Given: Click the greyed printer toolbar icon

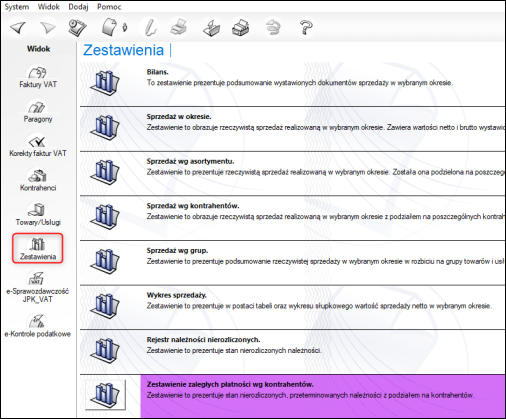Looking at the screenshot, I should (x=179, y=27).
